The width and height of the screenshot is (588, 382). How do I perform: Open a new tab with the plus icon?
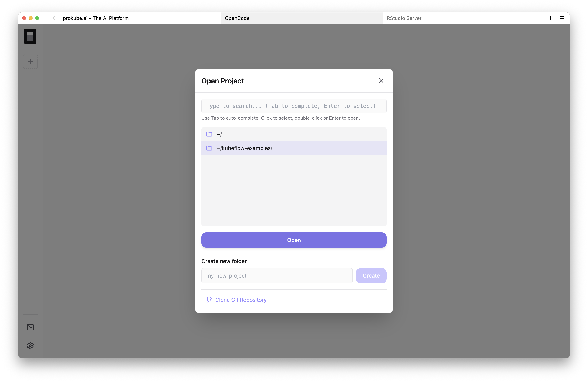pyautogui.click(x=550, y=18)
